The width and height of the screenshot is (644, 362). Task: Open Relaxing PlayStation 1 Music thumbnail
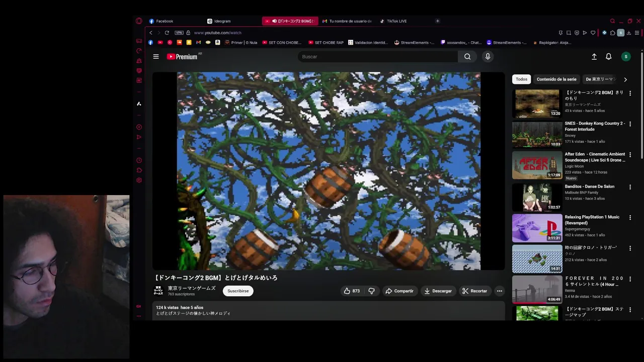point(537,228)
